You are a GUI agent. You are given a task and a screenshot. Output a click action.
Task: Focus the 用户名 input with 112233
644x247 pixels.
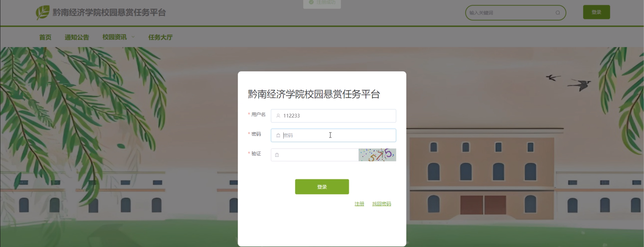pyautogui.click(x=333, y=116)
